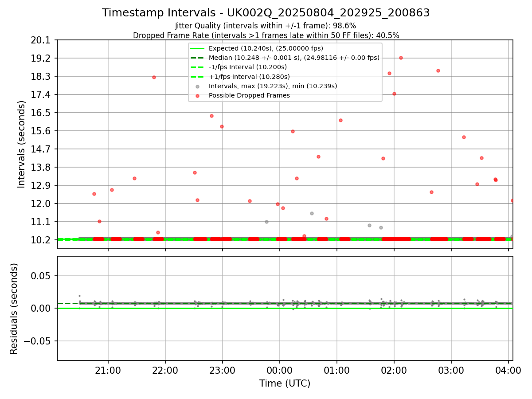Click the 04:00 x-axis tick label
Screen dimensions: 532x399
pyautogui.click(x=509, y=370)
